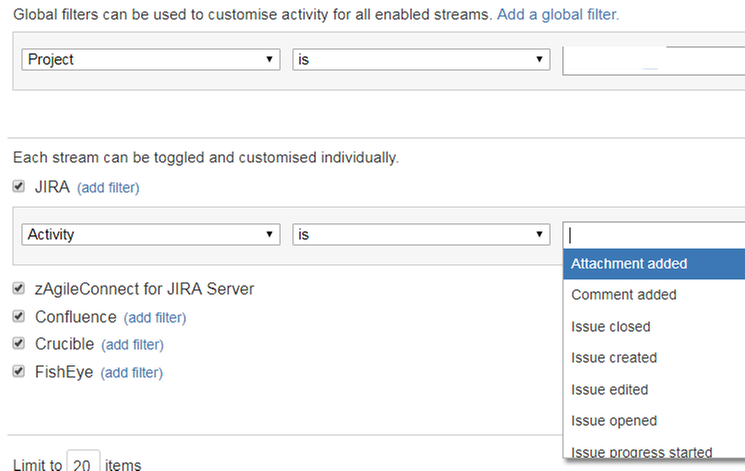Image resolution: width=745 pixels, height=471 pixels.
Task: Open the Project filter type dropdown
Action: tap(151, 59)
